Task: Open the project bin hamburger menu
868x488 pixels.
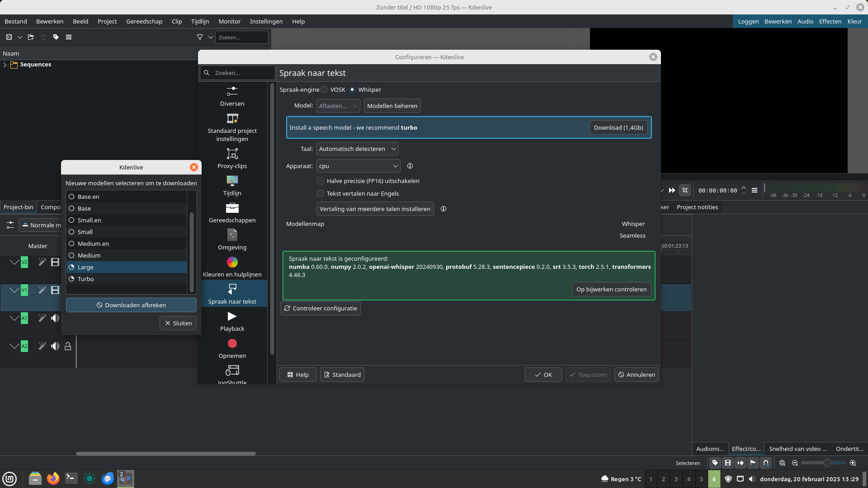Action: (69, 37)
